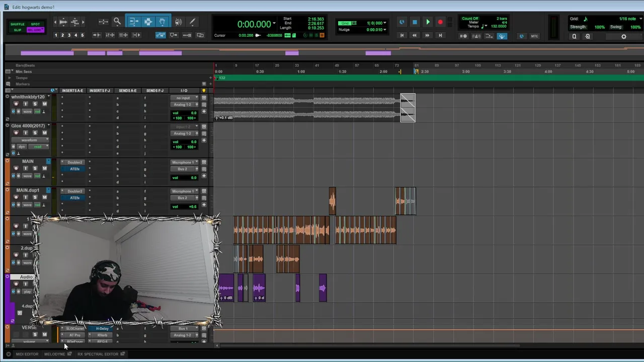
Task: Open the MIDI Editor tab
Action: [x=27, y=354]
